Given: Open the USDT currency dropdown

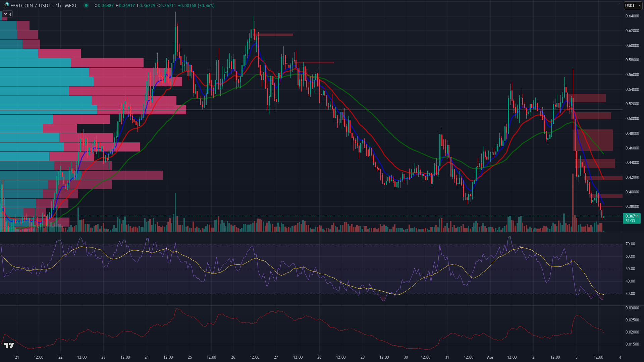Looking at the screenshot, I should pos(633,5).
